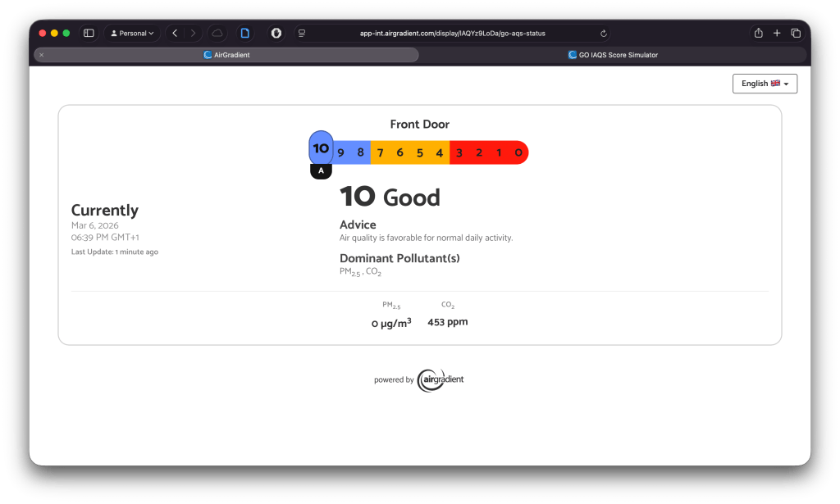Go back using the back arrow
This screenshot has width=840, height=504.
click(175, 34)
